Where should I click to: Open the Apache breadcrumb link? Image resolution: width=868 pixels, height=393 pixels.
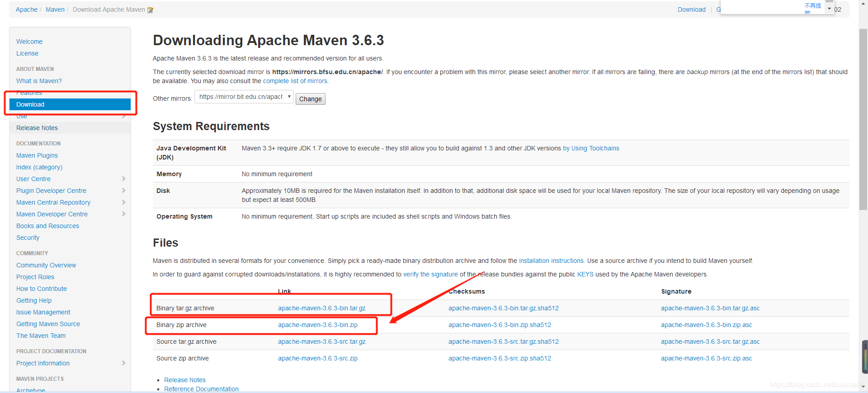(27, 9)
